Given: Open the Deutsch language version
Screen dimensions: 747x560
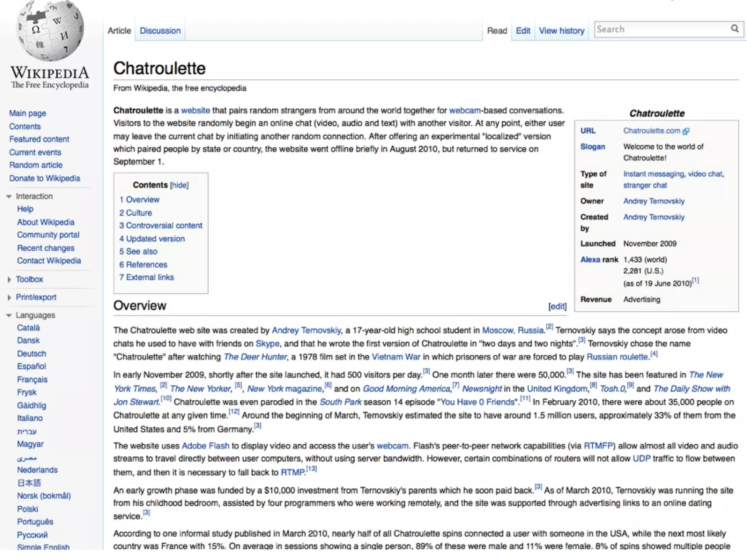Looking at the screenshot, I should pos(32,354).
